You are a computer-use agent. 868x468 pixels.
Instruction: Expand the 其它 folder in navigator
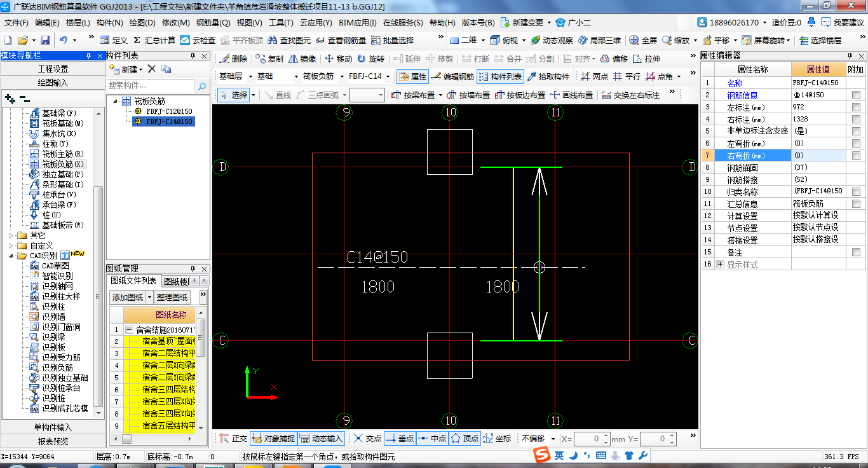point(11,235)
